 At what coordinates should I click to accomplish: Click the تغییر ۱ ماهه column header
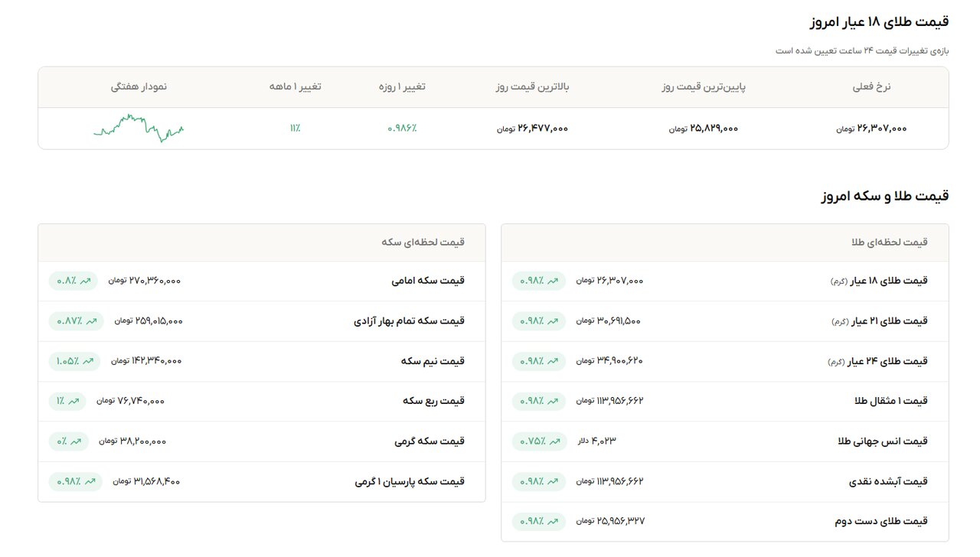tap(296, 86)
